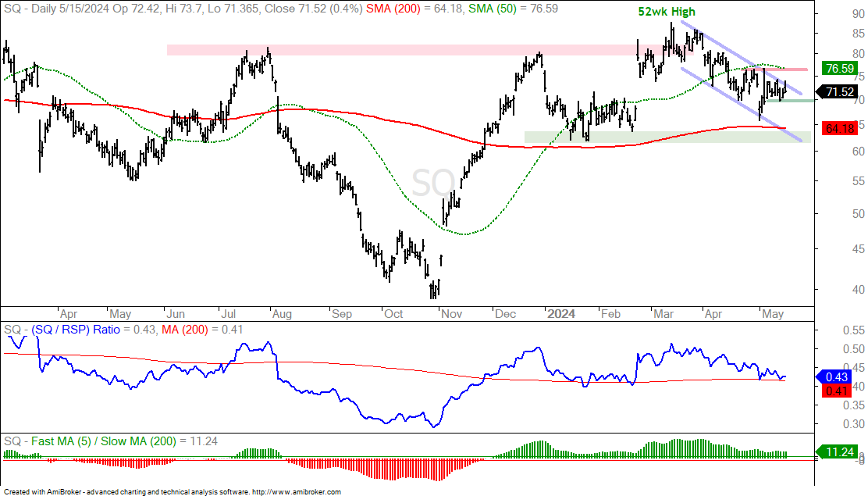Viewport: 868px width, 496px height.
Task: Open the www.amibroker.com link in footer
Action: coord(296,491)
